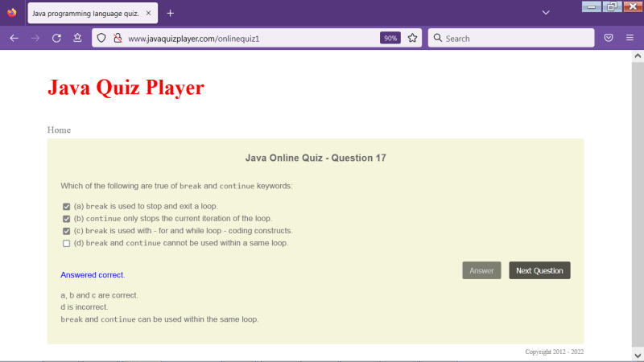Restore down the Firefox window
The height and width of the screenshot is (362, 644).
coord(612,6)
